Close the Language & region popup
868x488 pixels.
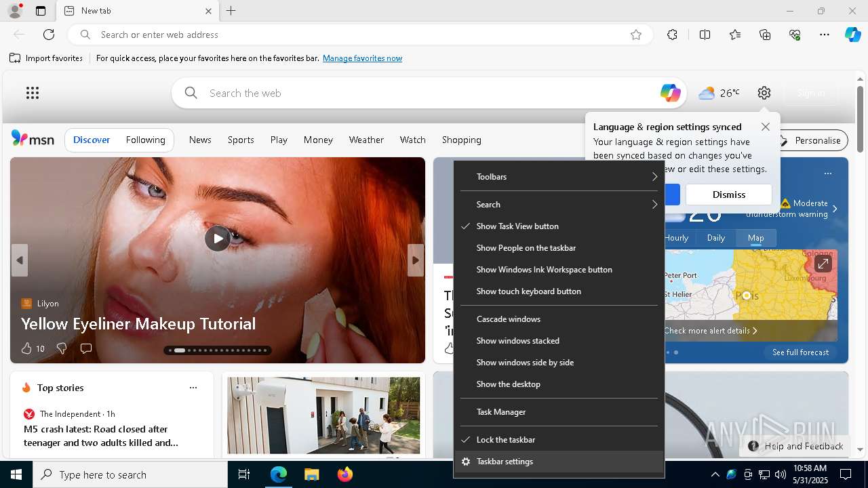766,127
